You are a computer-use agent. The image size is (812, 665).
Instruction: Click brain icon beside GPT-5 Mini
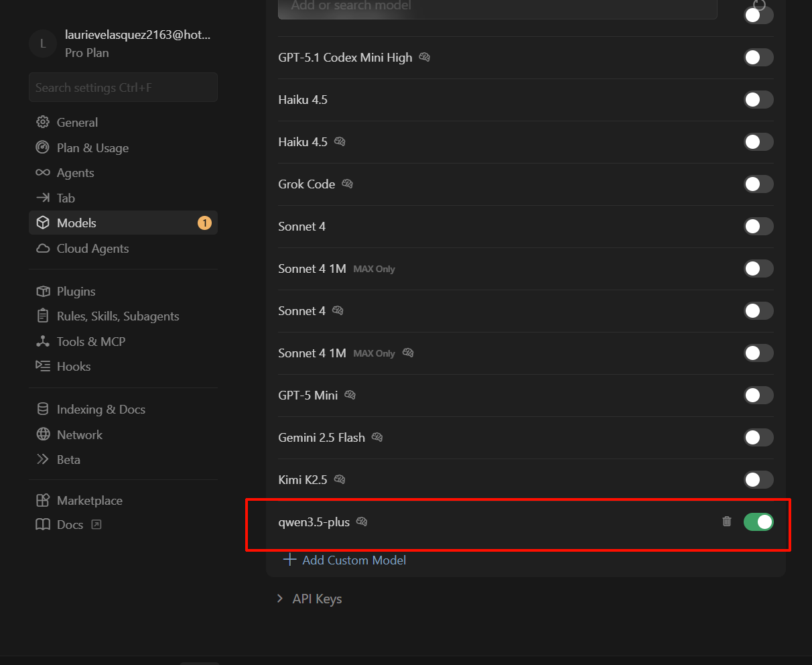pos(350,395)
